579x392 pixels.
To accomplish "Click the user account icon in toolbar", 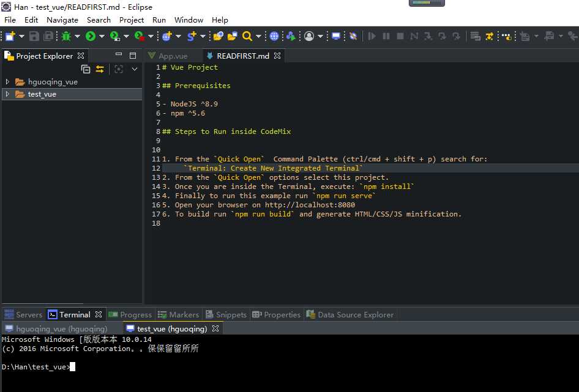I will coord(309,36).
